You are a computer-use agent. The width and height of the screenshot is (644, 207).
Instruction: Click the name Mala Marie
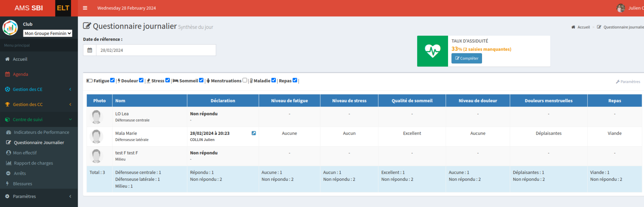click(126, 133)
